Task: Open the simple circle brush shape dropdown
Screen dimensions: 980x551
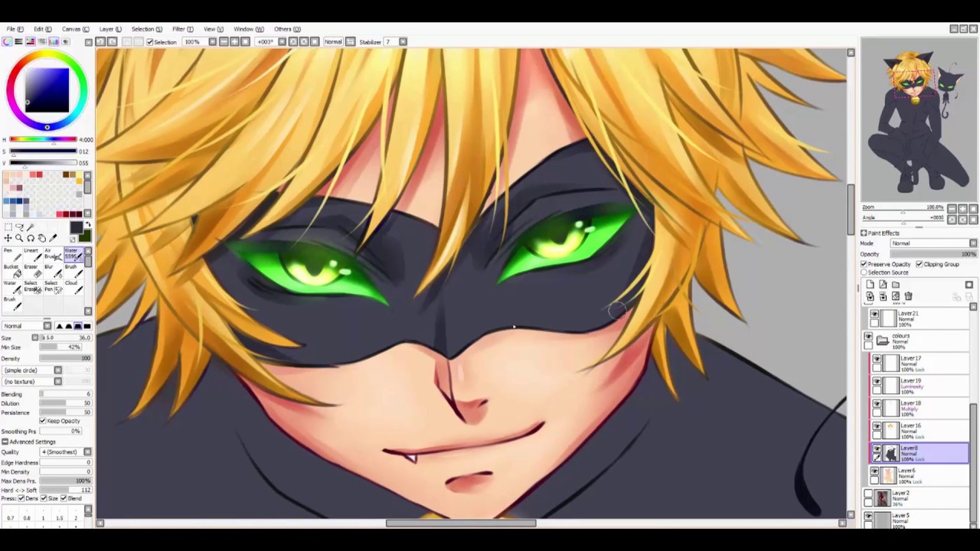Action: (x=33, y=370)
